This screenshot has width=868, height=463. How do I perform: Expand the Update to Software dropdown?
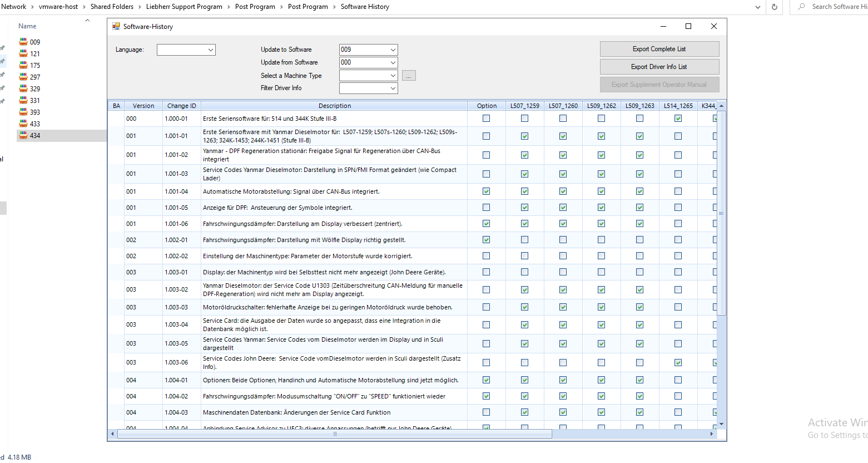[x=393, y=50]
